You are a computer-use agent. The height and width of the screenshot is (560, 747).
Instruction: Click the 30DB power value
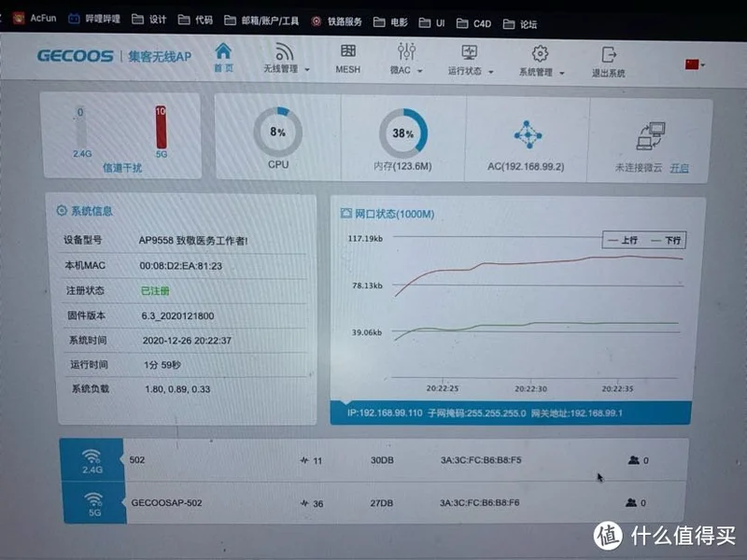pos(382,460)
